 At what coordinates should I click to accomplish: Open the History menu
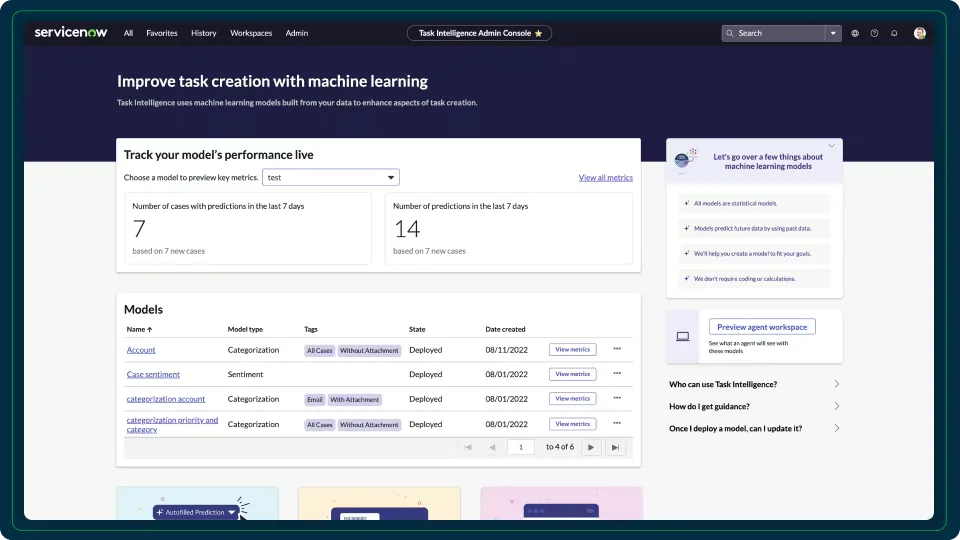coord(203,33)
